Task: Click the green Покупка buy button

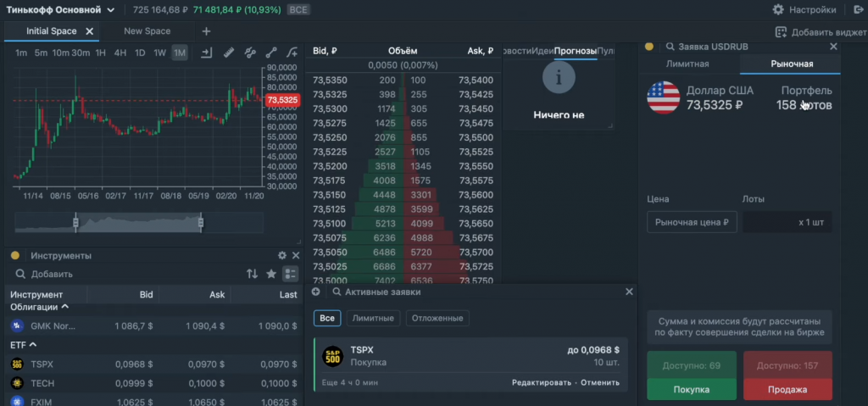Action: tap(691, 389)
